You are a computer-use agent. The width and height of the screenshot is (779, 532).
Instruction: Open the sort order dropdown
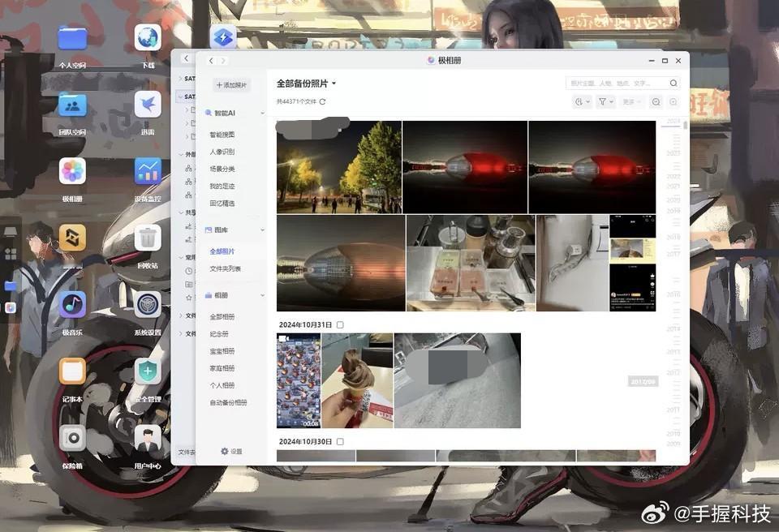tap(582, 102)
